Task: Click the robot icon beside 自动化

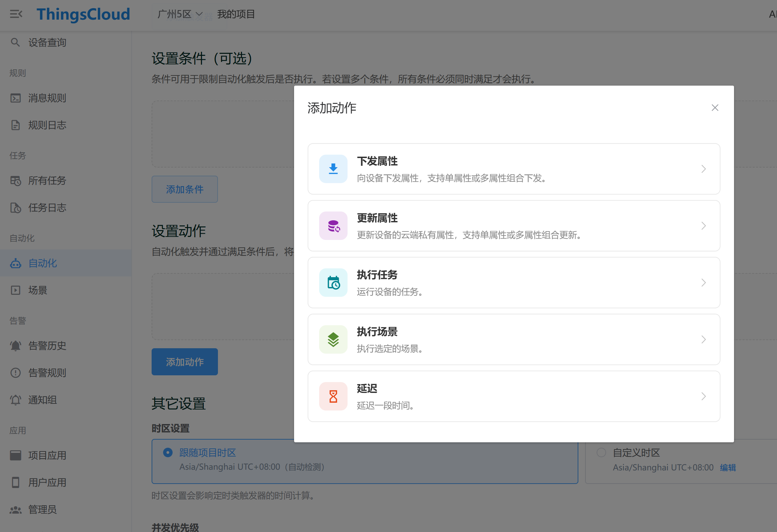Action: 16,263
